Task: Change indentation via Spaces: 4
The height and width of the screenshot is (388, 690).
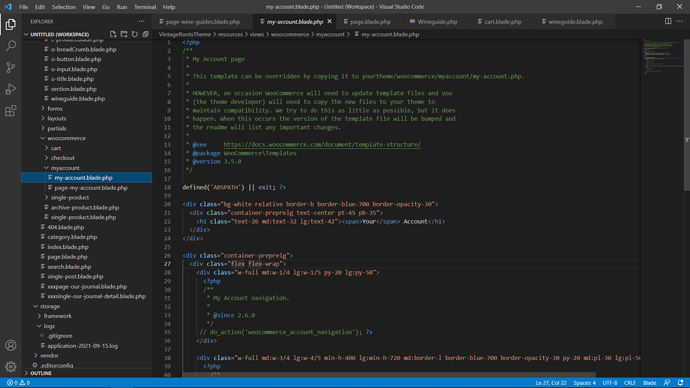Action: tap(584, 383)
